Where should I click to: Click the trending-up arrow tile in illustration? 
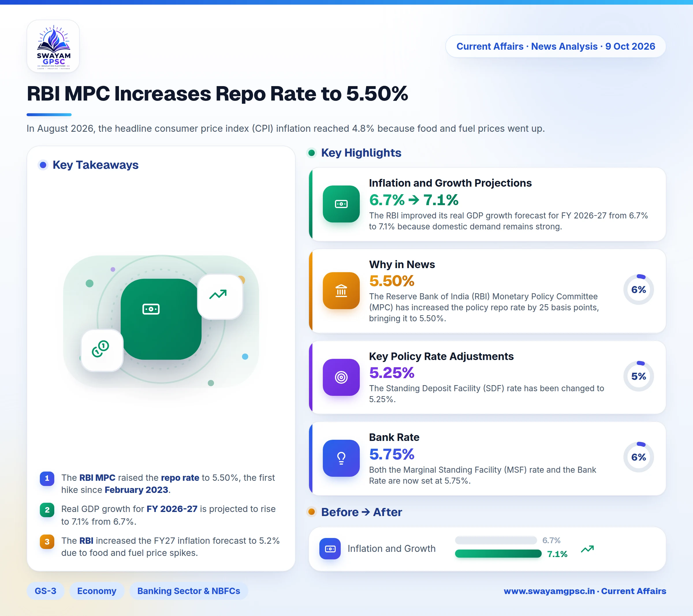220,297
